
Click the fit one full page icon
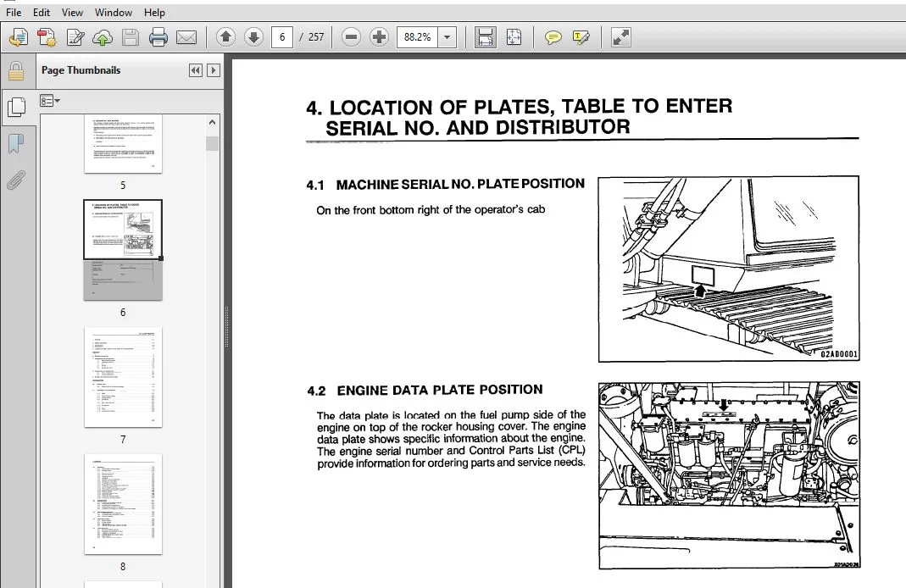(514, 37)
